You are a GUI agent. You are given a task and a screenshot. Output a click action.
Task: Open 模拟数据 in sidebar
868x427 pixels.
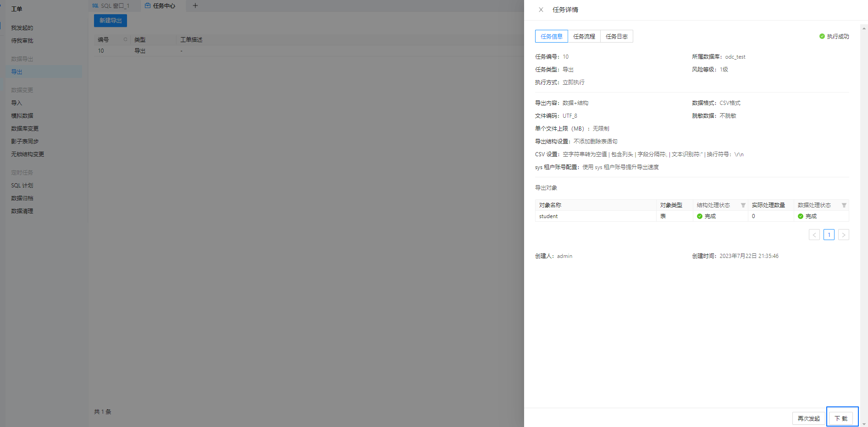click(x=22, y=116)
